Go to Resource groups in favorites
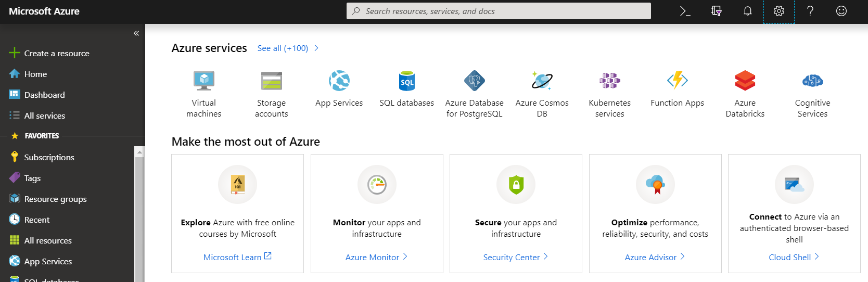The height and width of the screenshot is (282, 868). click(55, 199)
